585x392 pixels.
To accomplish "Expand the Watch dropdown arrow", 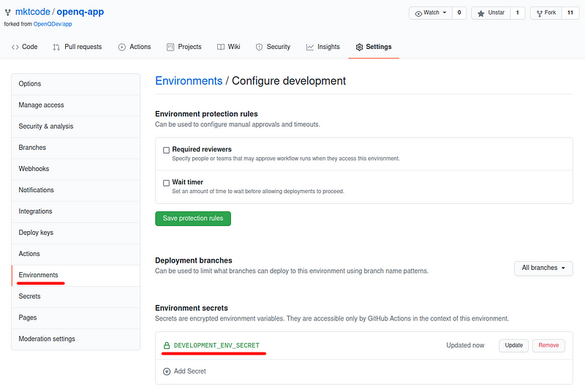I will pos(445,12).
